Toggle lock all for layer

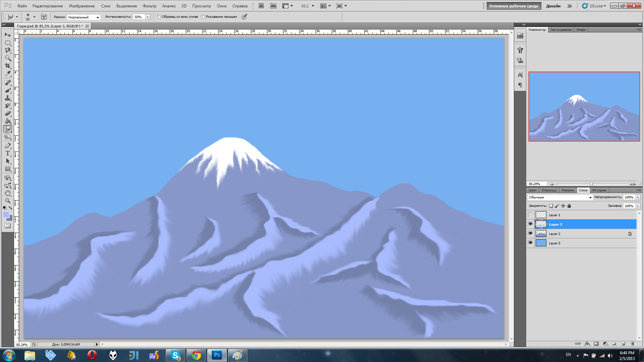pyautogui.click(x=569, y=206)
